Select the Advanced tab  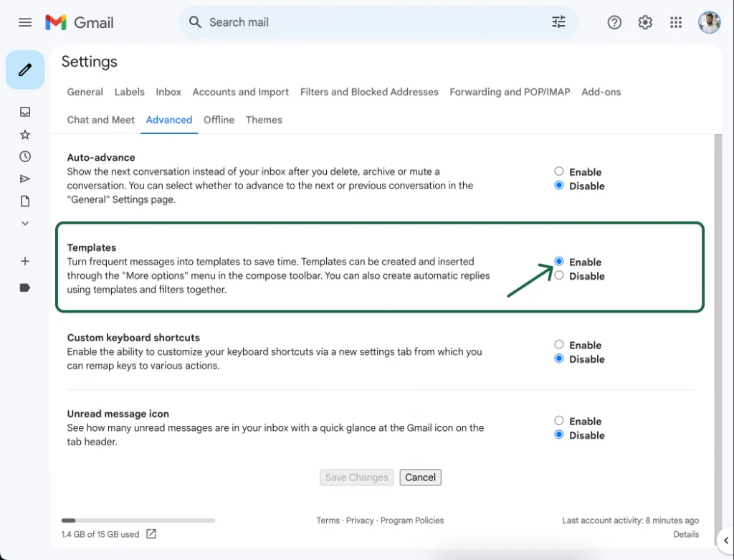[169, 120]
